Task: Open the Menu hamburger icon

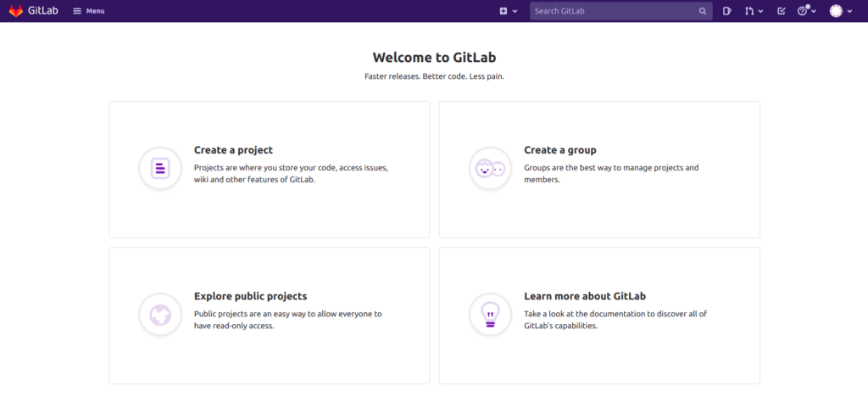Action: (77, 11)
